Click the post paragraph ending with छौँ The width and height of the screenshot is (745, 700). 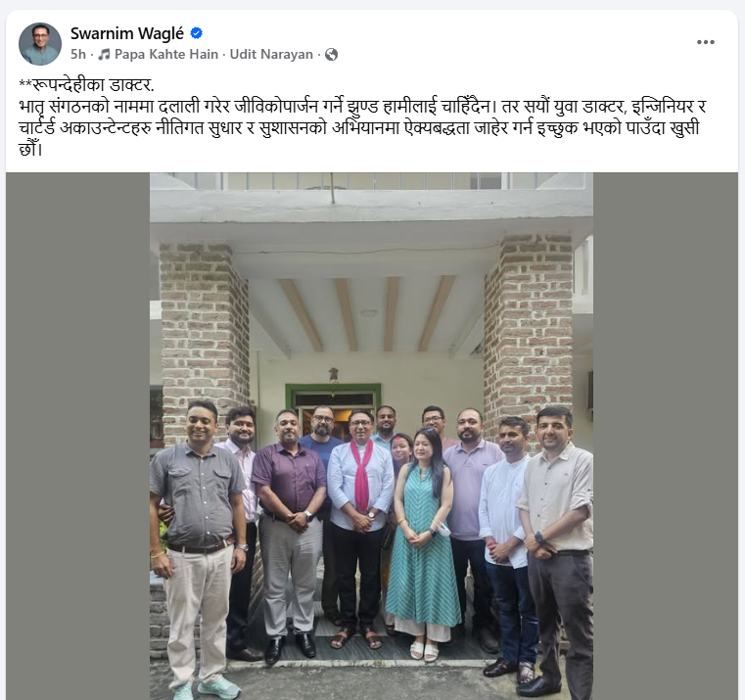click(x=362, y=127)
